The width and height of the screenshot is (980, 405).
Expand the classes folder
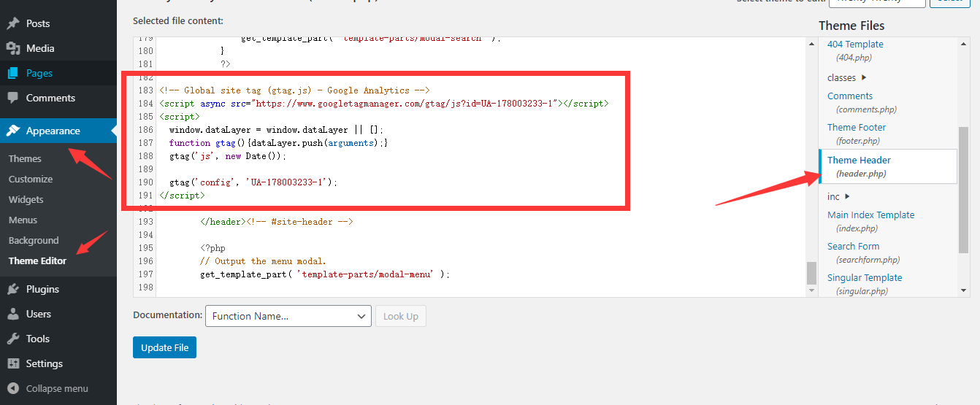(x=847, y=77)
